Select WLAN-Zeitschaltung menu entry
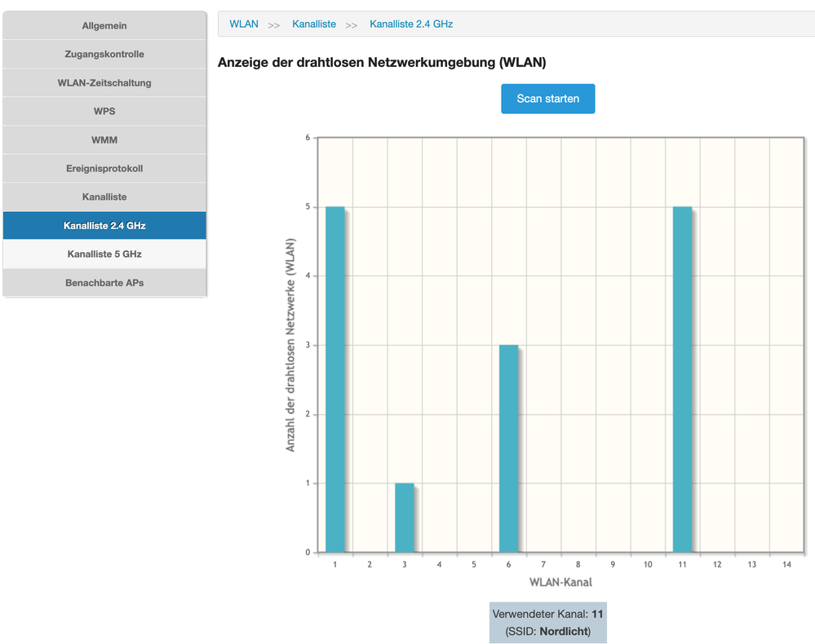The width and height of the screenshot is (815, 644). (x=104, y=82)
